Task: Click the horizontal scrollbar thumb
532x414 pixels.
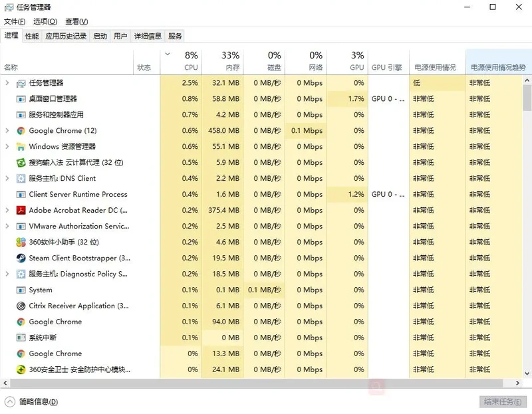Action: pyautogui.click(x=256, y=383)
